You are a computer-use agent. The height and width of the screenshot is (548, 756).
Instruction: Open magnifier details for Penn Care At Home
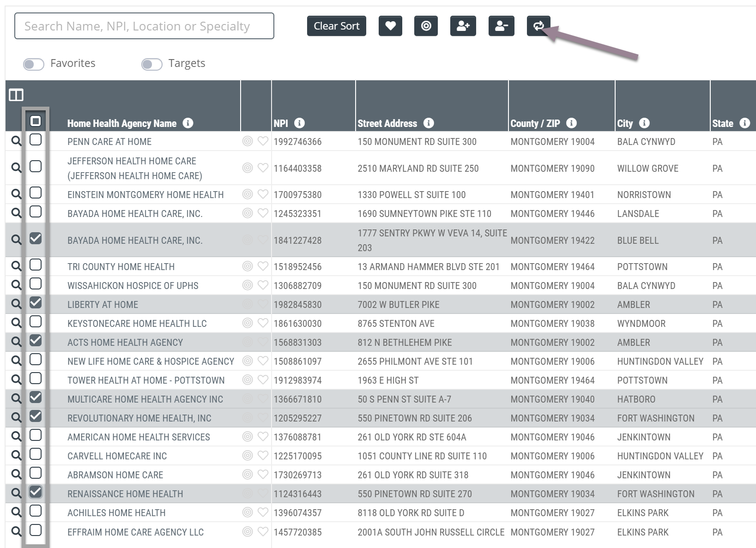[x=16, y=141]
